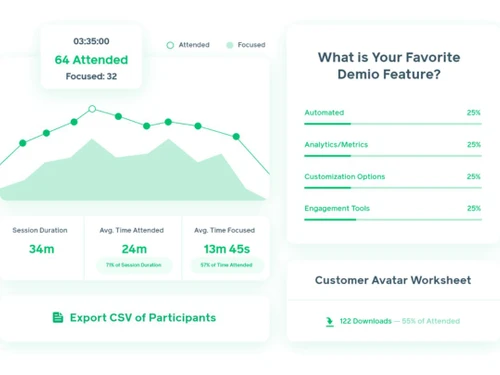The width and height of the screenshot is (500, 375).
Task: Click the Attended legend circle marker
Action: click(170, 45)
